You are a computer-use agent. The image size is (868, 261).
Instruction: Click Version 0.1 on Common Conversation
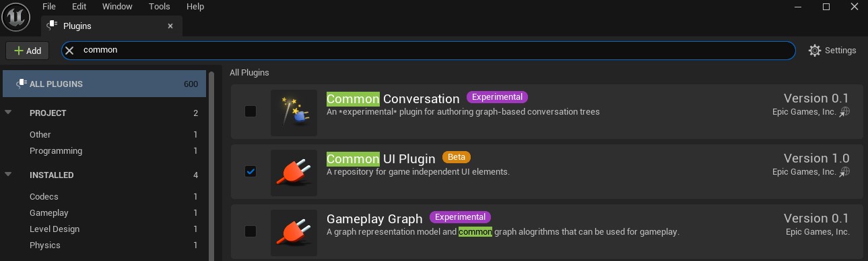(x=817, y=98)
